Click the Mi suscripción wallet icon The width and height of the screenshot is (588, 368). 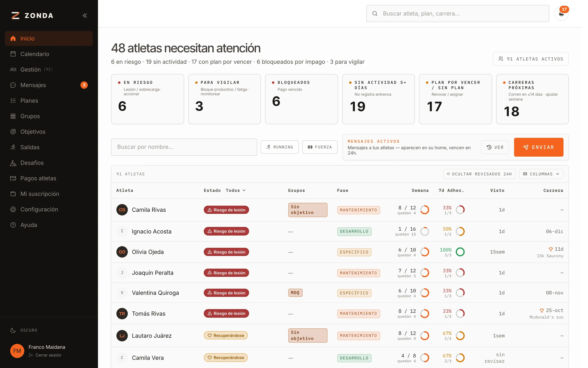(13, 194)
